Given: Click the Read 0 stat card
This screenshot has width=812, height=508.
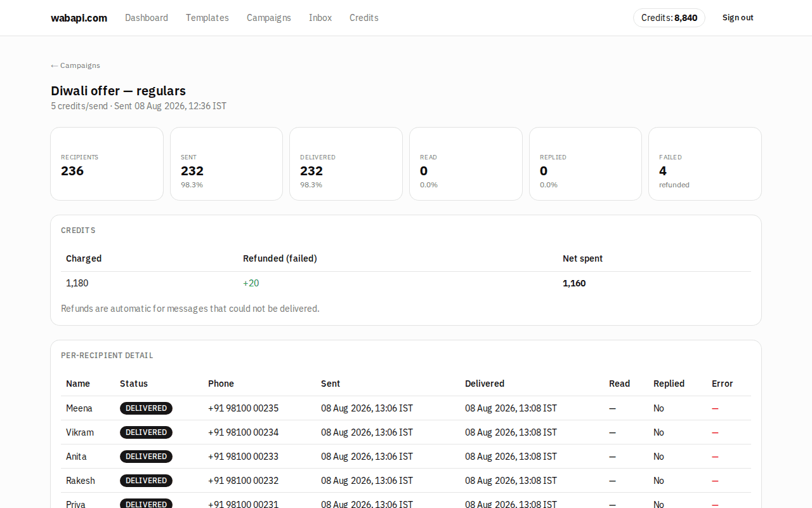Looking at the screenshot, I should coord(466,164).
